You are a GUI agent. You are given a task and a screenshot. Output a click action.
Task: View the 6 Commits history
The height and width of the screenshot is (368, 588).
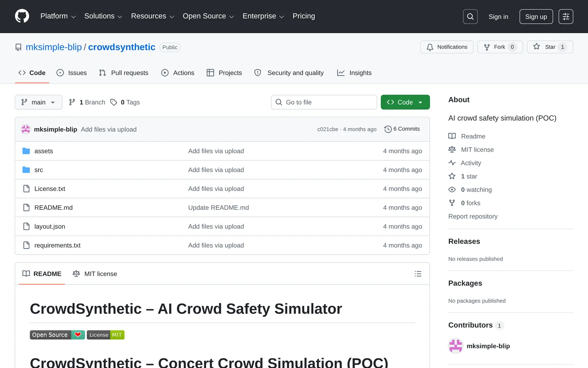pyautogui.click(x=402, y=129)
